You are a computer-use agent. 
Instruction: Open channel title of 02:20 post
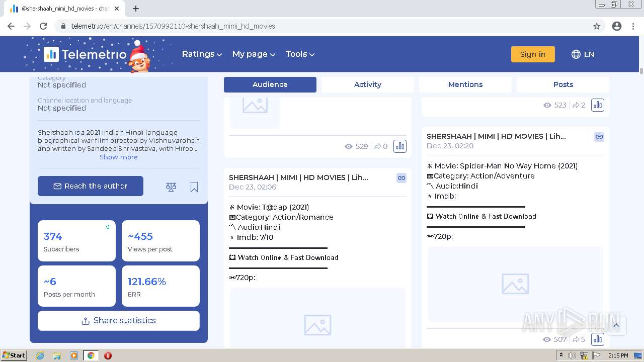point(496,136)
